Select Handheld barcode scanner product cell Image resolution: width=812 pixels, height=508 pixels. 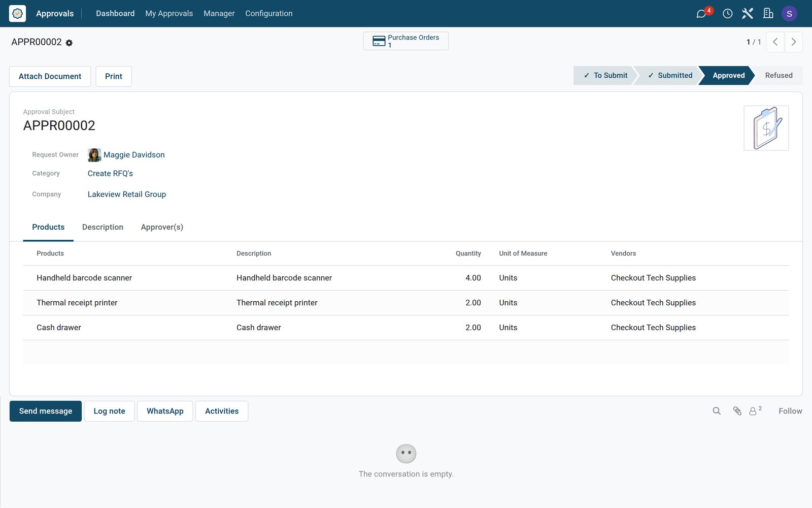coord(84,278)
